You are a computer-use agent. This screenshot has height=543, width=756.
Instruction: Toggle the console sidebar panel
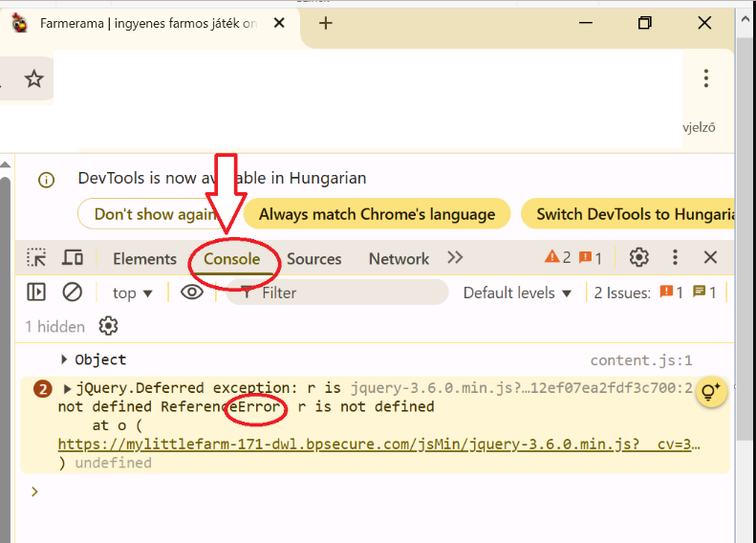[x=36, y=293]
